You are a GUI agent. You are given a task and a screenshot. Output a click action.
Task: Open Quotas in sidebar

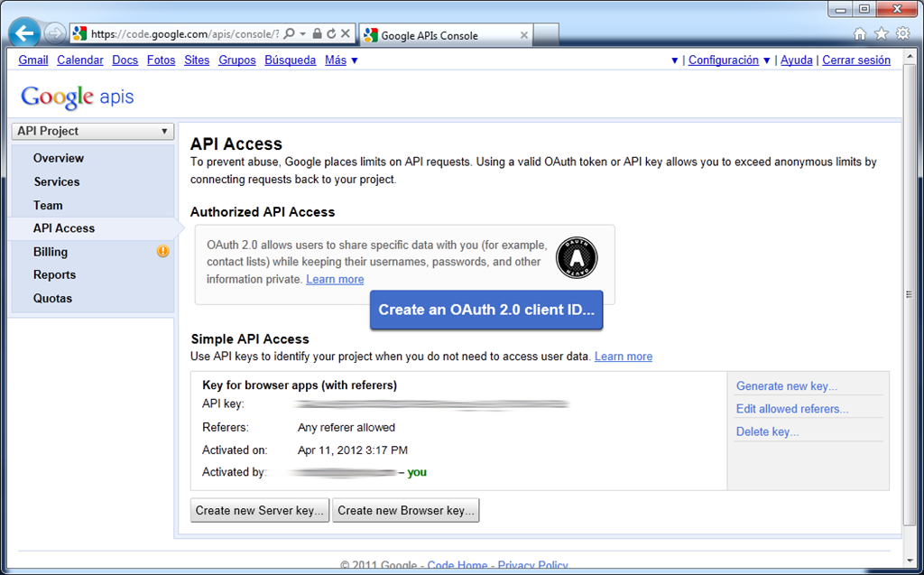pyautogui.click(x=52, y=299)
